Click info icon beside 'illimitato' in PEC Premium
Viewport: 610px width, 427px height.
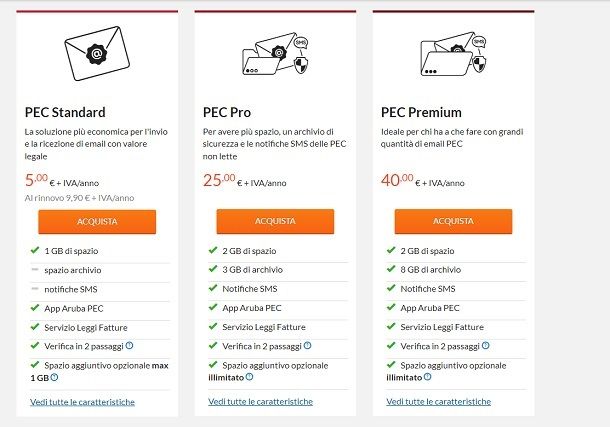pos(428,376)
